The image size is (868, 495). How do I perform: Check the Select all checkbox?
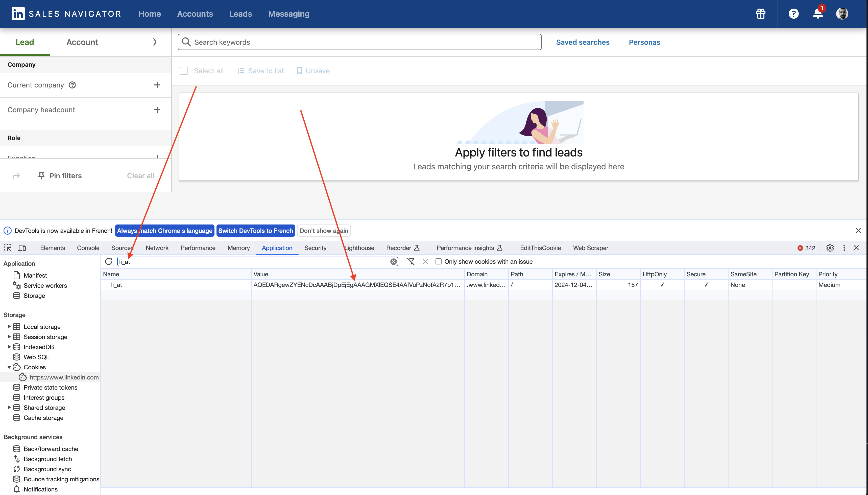pos(184,71)
